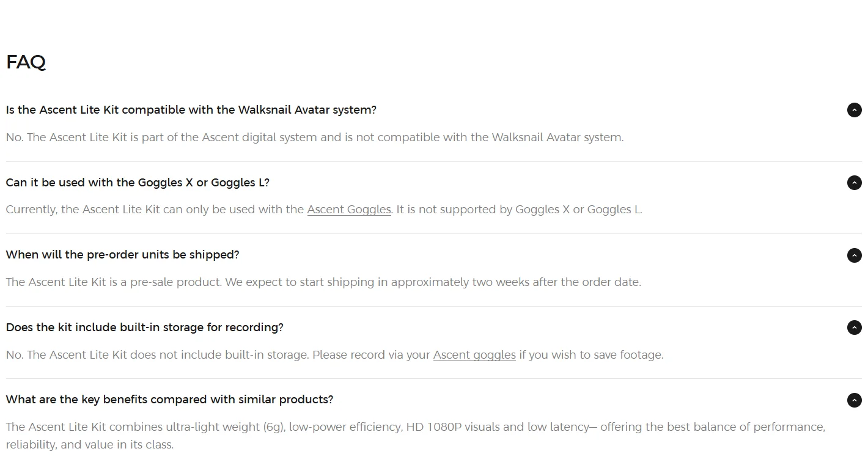Click the 'Can it be used with Goggles X' question
This screenshot has width=868, height=465.
(x=138, y=183)
